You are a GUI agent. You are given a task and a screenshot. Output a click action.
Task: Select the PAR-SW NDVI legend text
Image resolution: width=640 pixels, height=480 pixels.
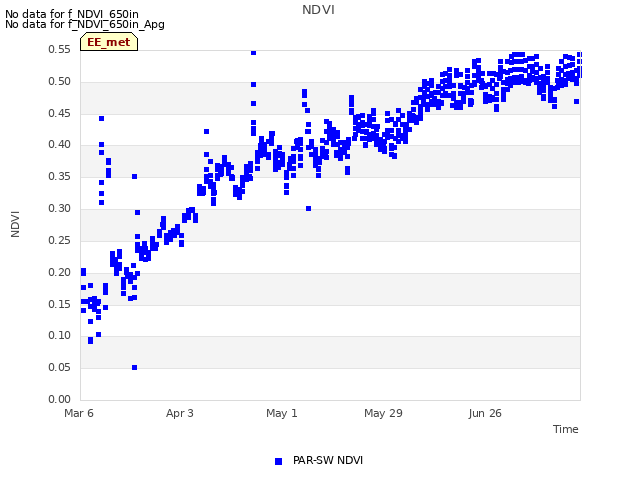328,460
